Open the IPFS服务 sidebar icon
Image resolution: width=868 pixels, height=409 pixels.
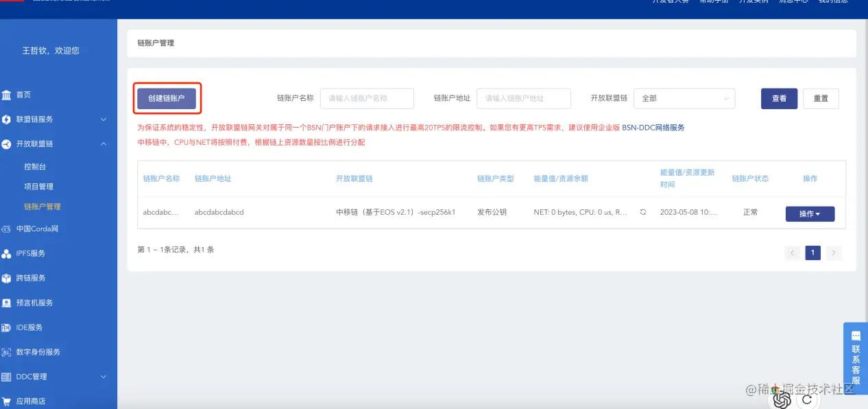6,253
